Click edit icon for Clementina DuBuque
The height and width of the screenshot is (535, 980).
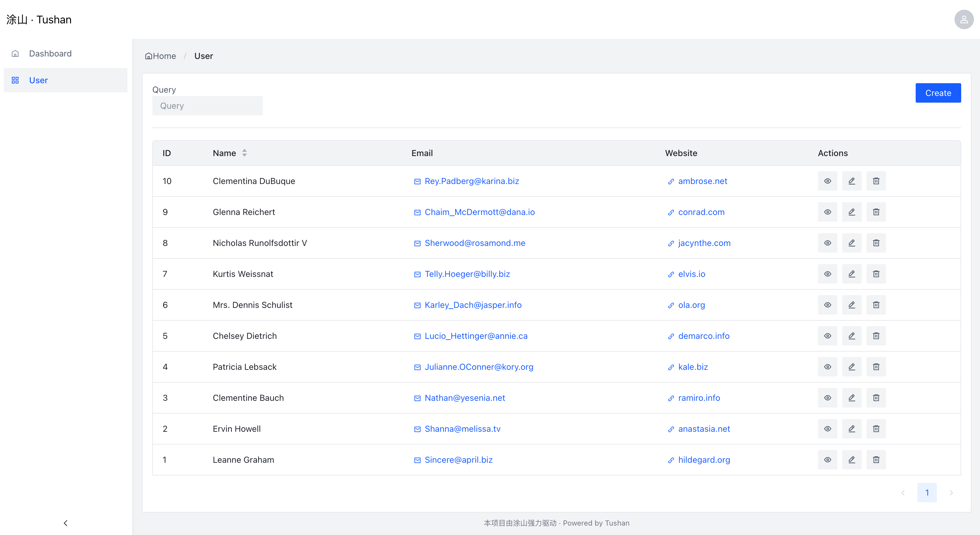coord(851,181)
